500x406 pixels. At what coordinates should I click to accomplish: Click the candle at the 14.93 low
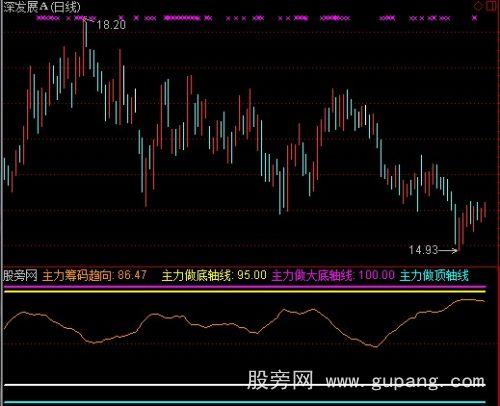(459, 234)
